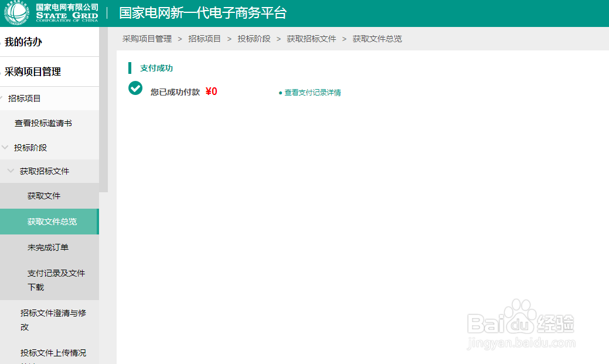Click the 查看支付记录详情 link

tap(312, 93)
